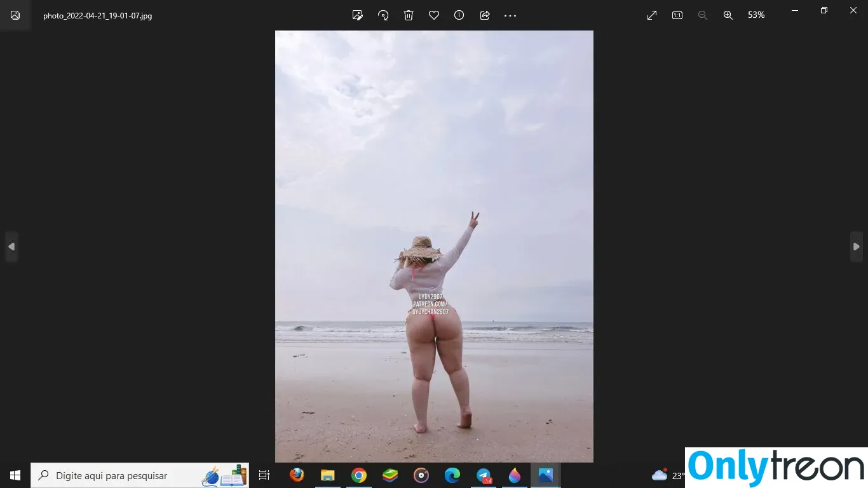The width and height of the screenshot is (868, 488).
Task: Share the photo
Action: [x=485, y=15]
